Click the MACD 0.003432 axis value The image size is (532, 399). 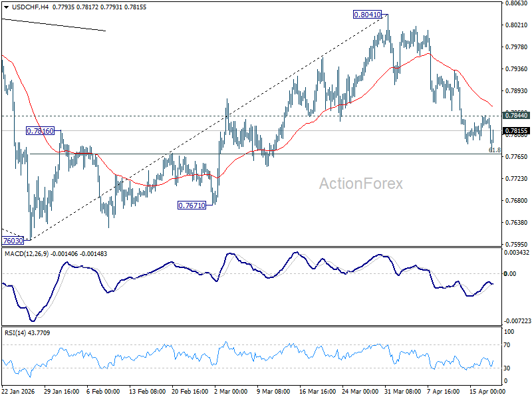(x=517, y=253)
